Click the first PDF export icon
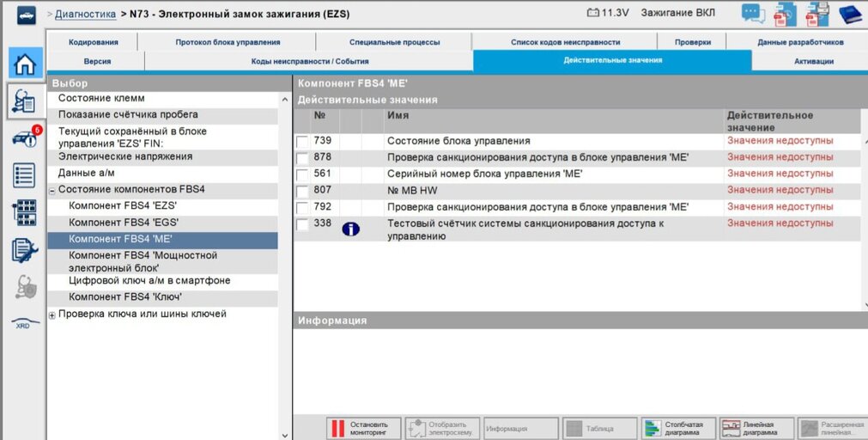The height and width of the screenshot is (440, 868). 785,14
